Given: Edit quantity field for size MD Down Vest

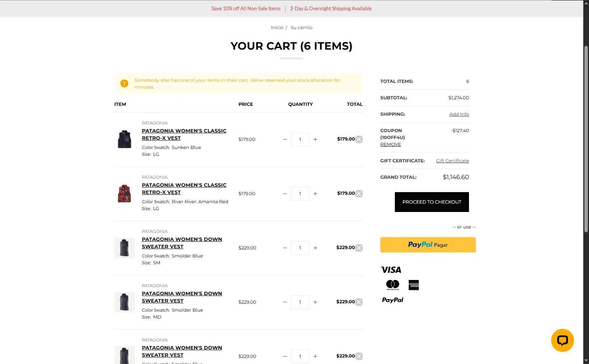Looking at the screenshot, I should pos(300,302).
